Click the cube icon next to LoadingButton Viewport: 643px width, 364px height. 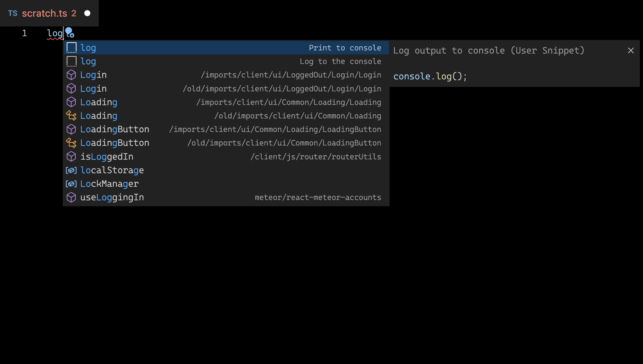tap(71, 129)
